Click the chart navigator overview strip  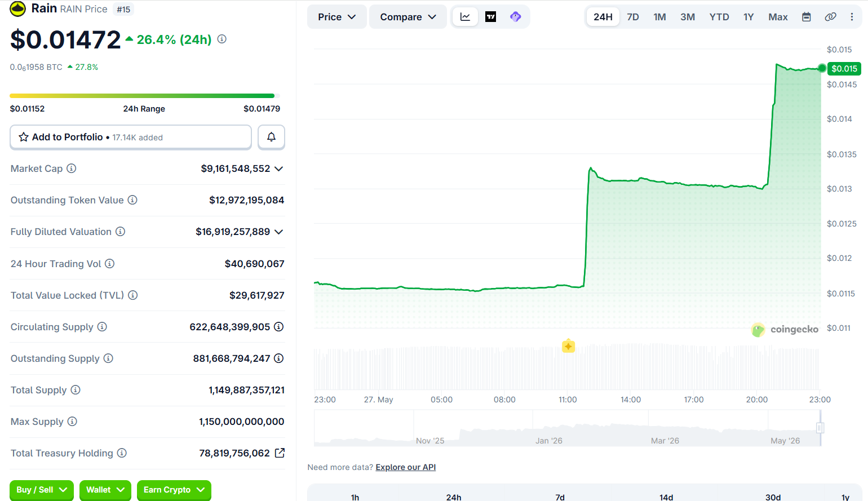tap(567, 428)
